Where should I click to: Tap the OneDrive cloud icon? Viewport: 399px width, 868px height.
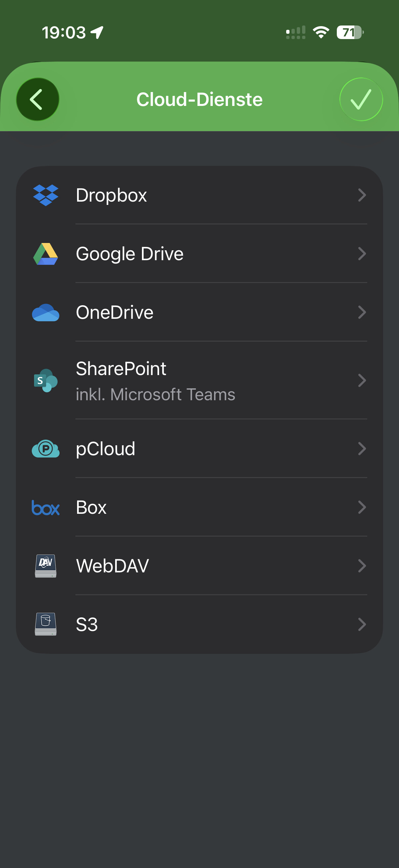click(x=46, y=313)
